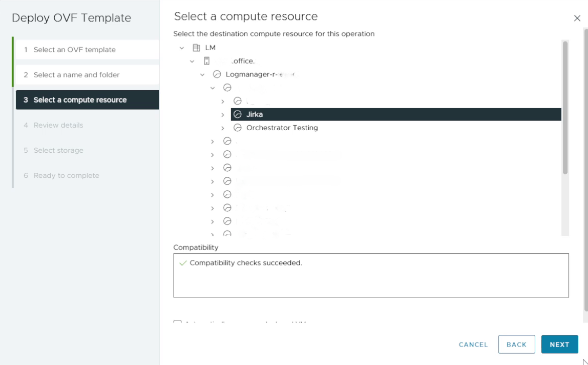Collapse the Logmanager-r cluster node
588x365 pixels.
click(202, 74)
